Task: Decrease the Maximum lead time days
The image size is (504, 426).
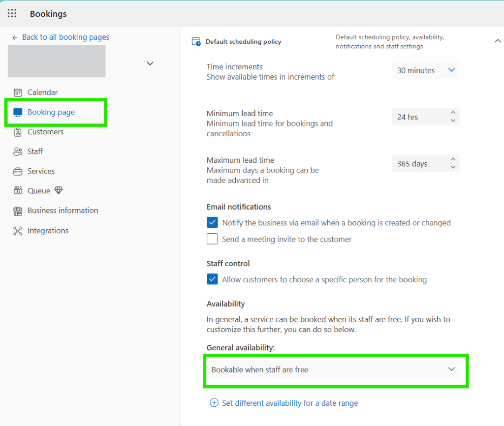Action: coord(453,167)
